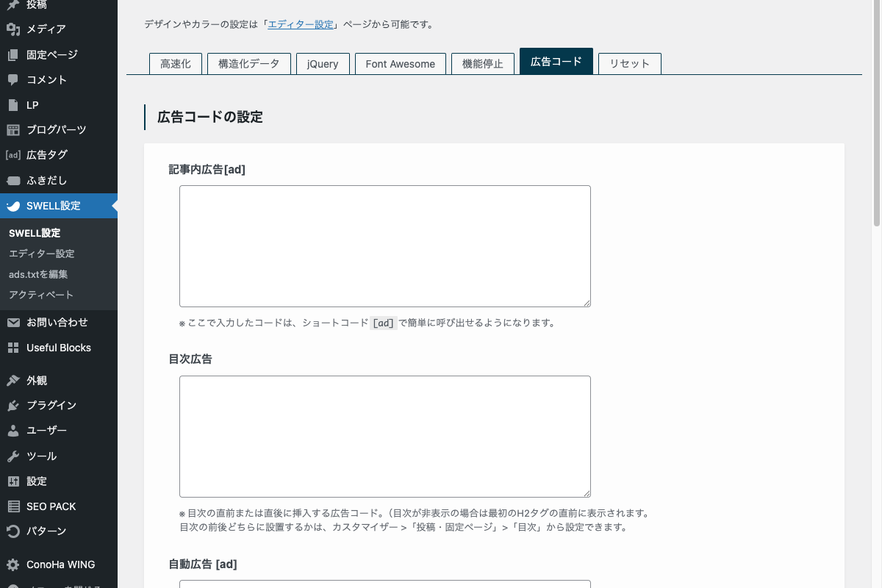Switch to the 高速化 tab

point(176,64)
